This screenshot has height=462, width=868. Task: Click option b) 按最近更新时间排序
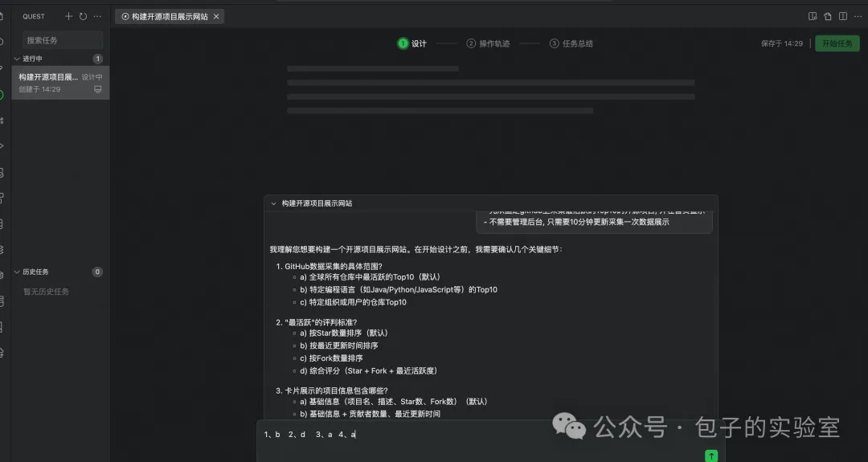click(x=339, y=345)
